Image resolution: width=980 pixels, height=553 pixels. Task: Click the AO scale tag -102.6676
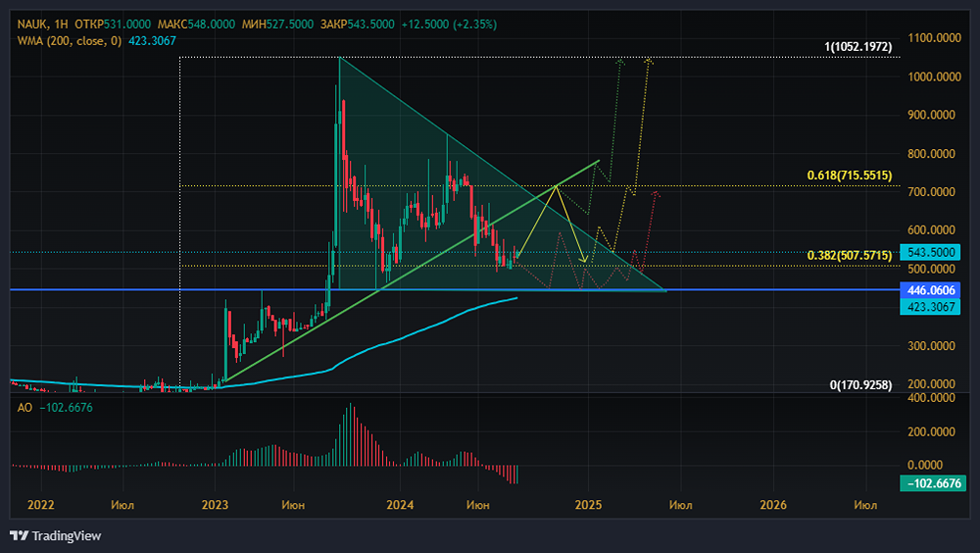933,483
